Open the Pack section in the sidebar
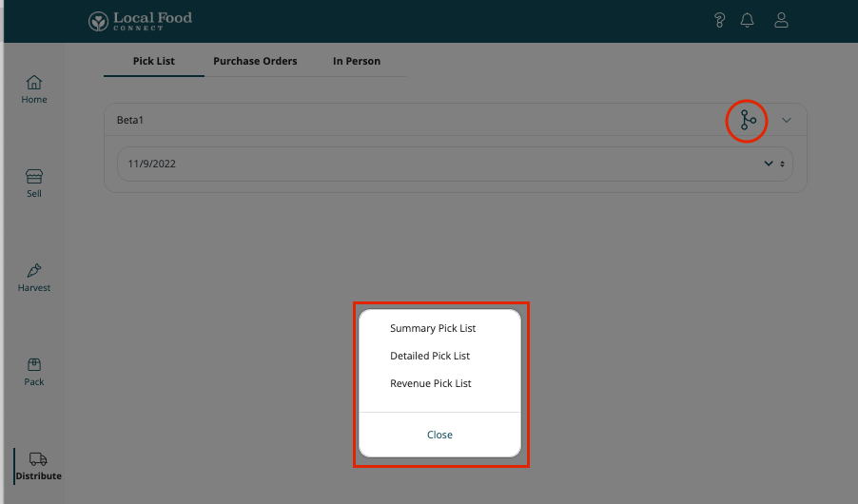This screenshot has width=858, height=504. (x=34, y=371)
